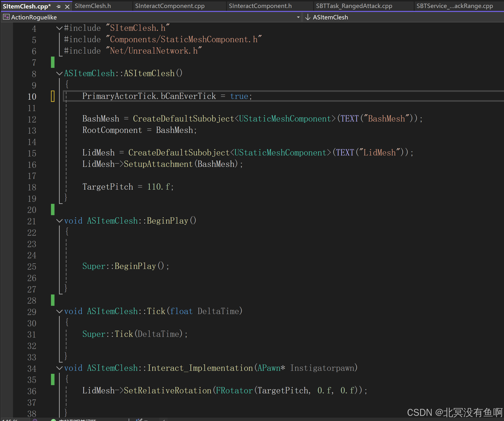Collapse the #include block at line 4

59,28
